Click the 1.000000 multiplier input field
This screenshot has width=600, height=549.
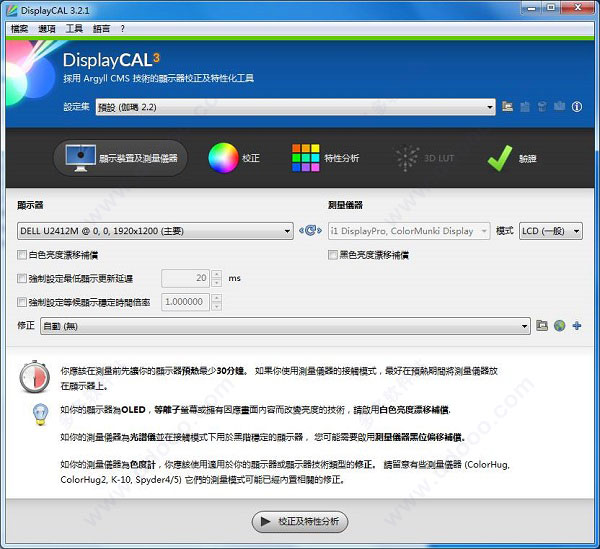coord(186,302)
